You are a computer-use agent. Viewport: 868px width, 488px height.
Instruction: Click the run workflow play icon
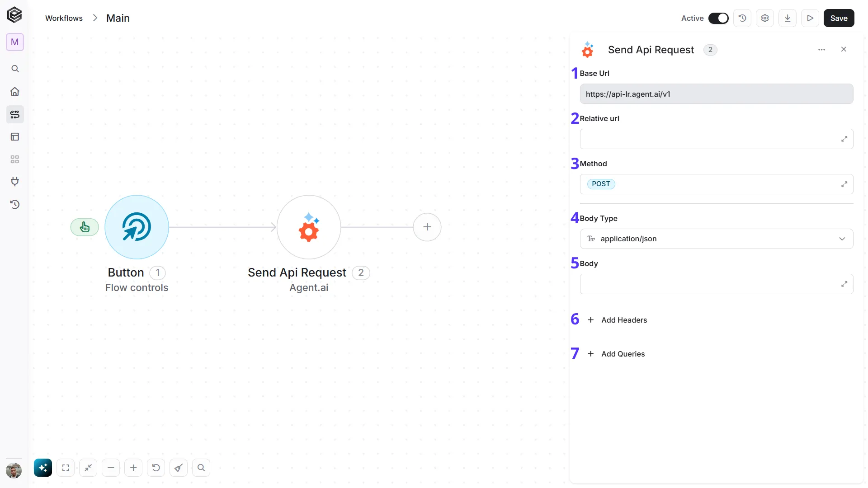pos(810,18)
